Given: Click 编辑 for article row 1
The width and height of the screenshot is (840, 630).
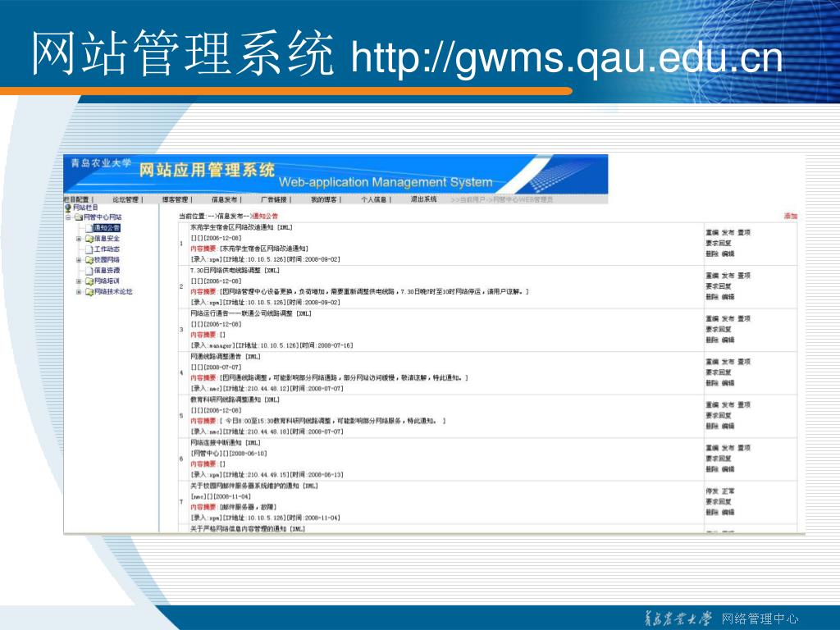Looking at the screenshot, I should pos(728,254).
